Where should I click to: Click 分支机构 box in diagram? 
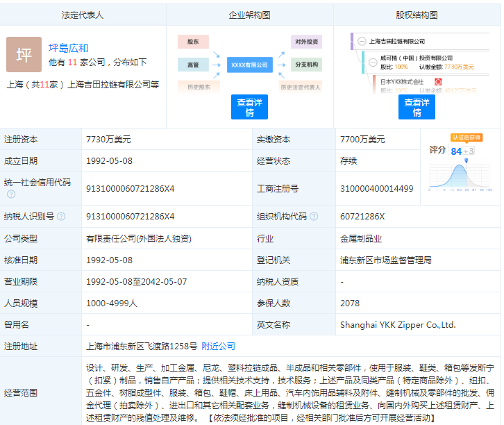(306, 65)
